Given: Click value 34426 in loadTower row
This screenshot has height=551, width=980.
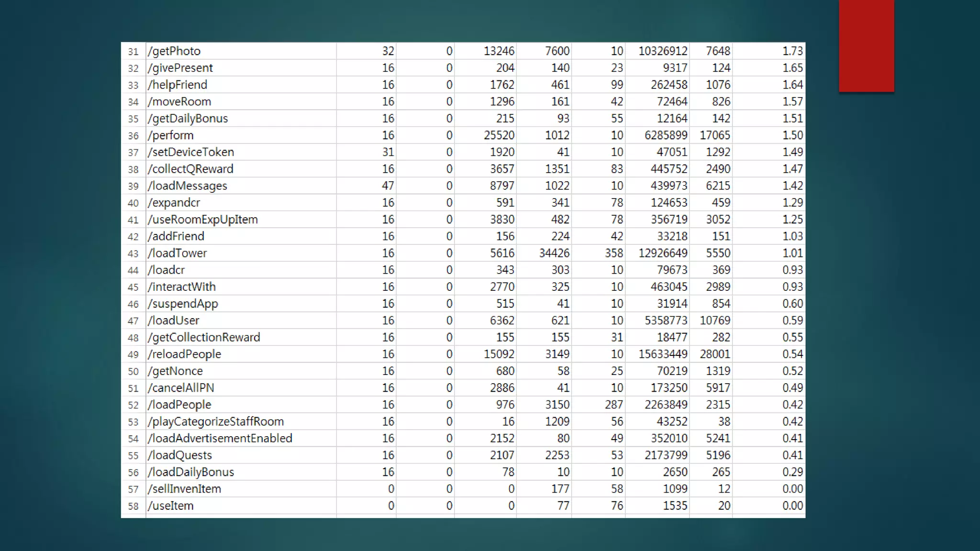Looking at the screenshot, I should [554, 253].
